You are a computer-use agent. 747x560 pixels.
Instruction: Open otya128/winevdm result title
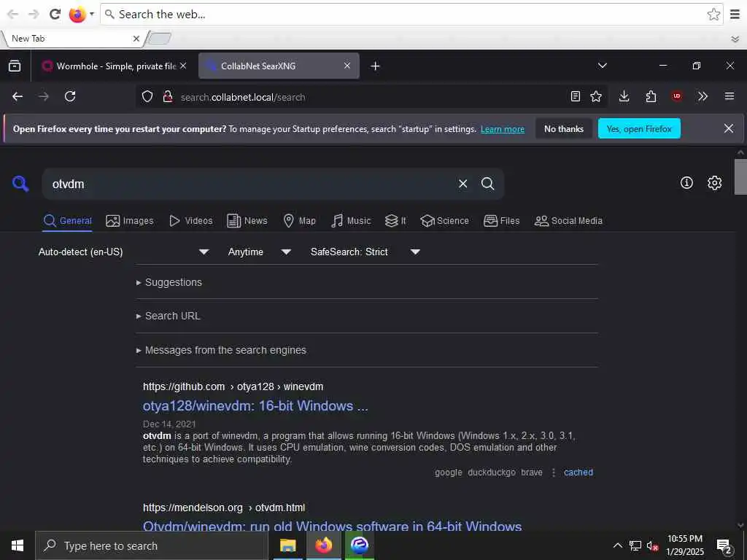(x=255, y=406)
